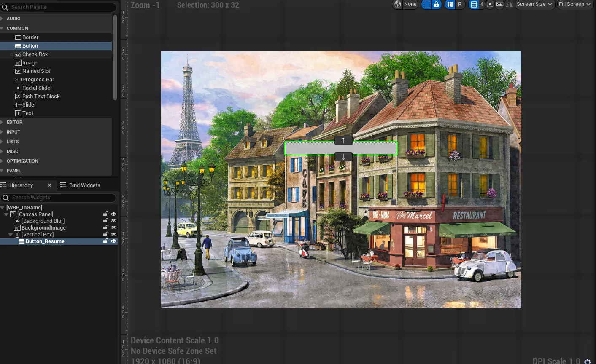Select Image widget in palette
The image size is (596, 364).
click(56, 63)
